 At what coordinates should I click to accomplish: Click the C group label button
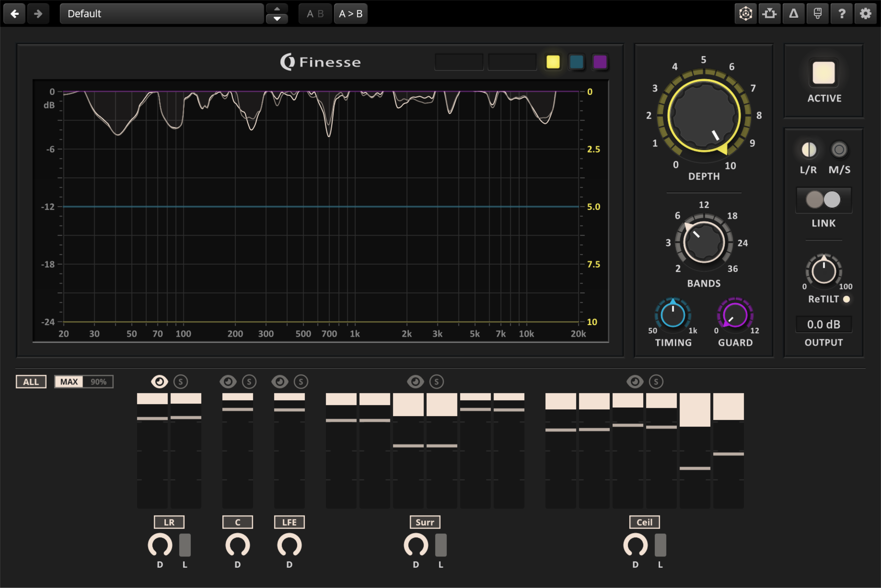tap(238, 522)
